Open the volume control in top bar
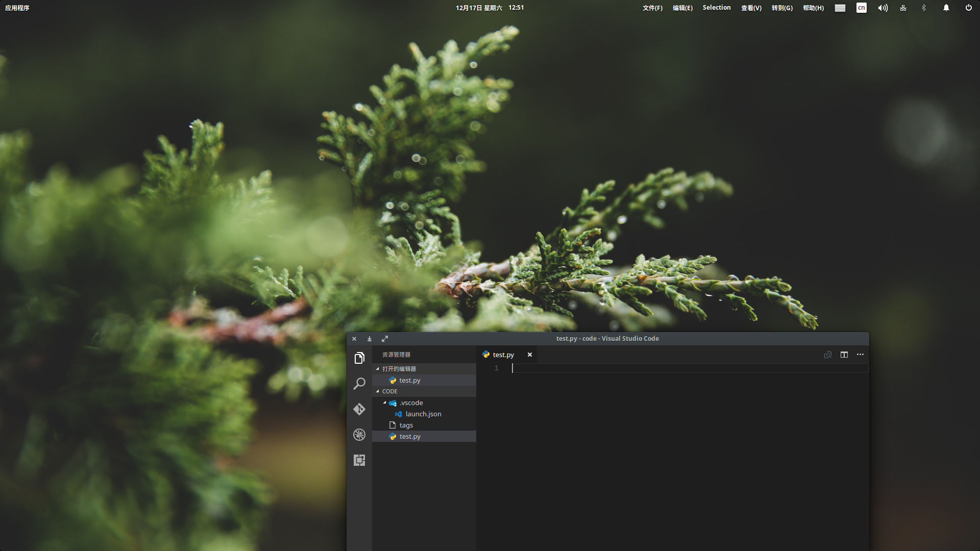 pyautogui.click(x=883, y=8)
